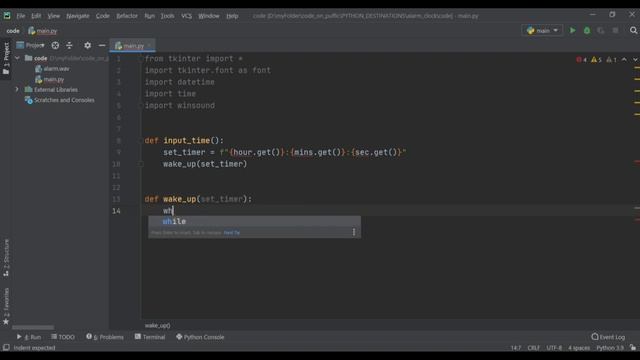Toggle tool window bars icon bottom-left
Viewport: 640px width, 360px height.
pyautogui.click(x=6, y=347)
